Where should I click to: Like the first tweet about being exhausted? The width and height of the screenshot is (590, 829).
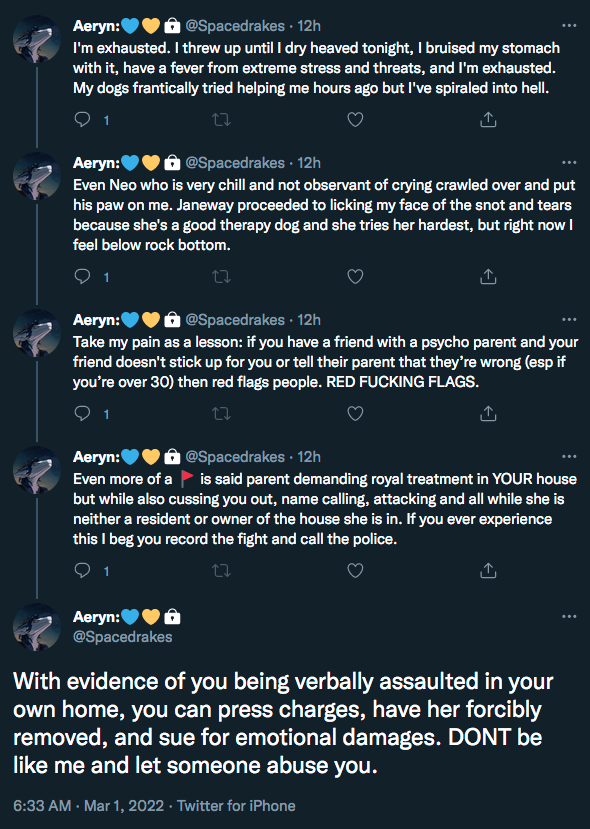click(355, 119)
